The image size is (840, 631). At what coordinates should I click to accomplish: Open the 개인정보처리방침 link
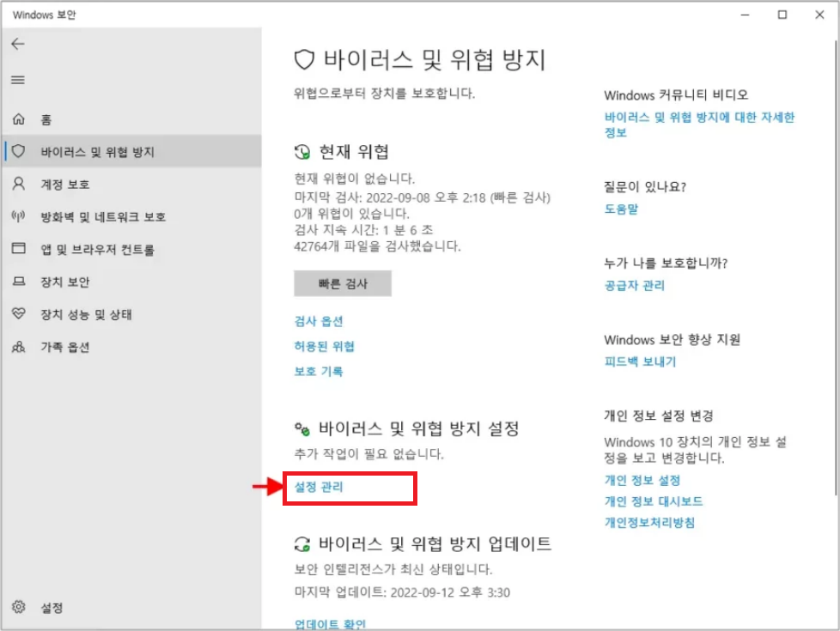[x=650, y=523]
